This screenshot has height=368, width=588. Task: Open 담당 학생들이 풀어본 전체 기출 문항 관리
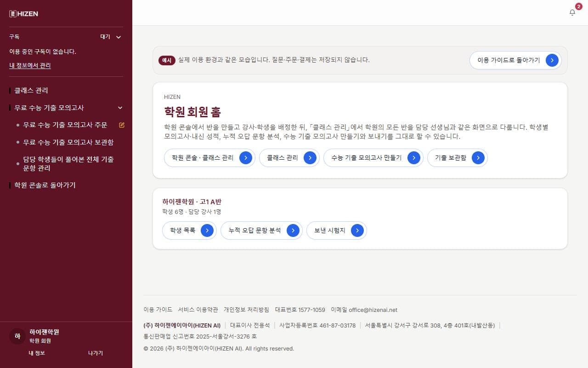pos(68,164)
